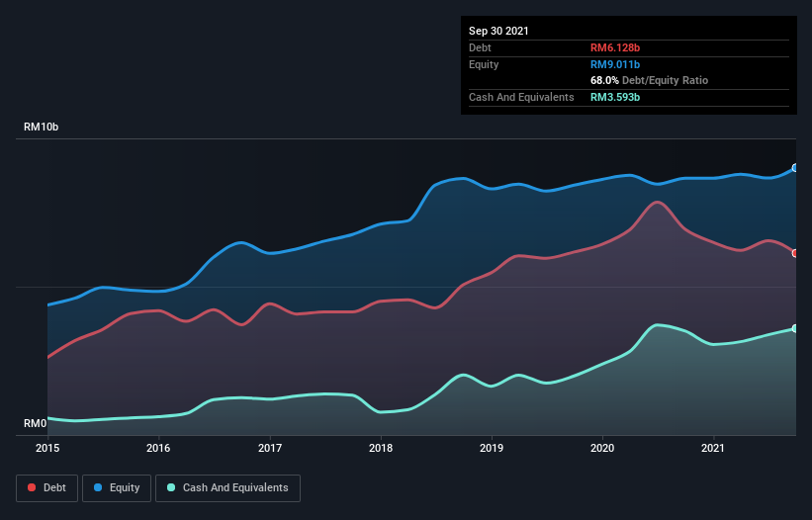812x520 pixels.
Task: Click the RM0 y-axis label
Action: coord(35,424)
